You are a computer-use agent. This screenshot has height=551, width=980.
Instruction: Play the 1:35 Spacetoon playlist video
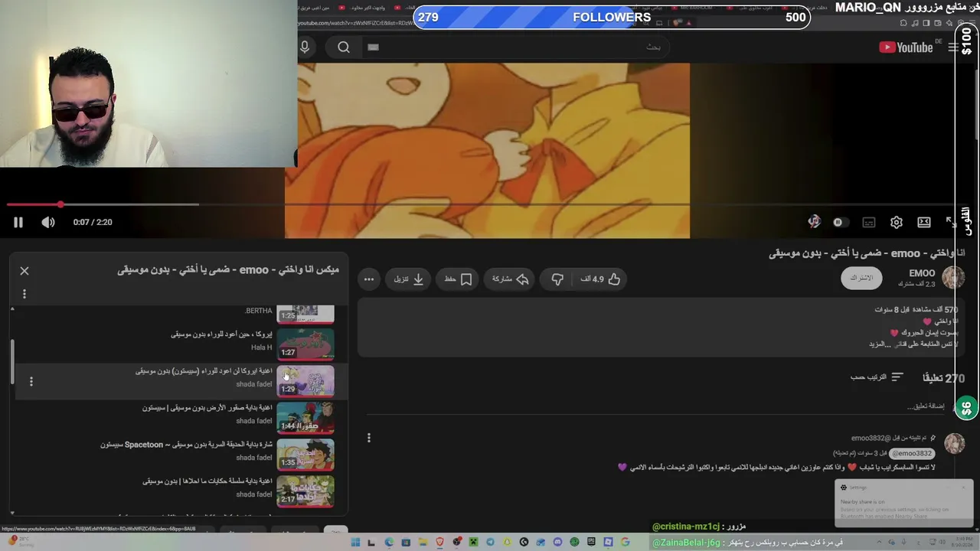point(305,454)
